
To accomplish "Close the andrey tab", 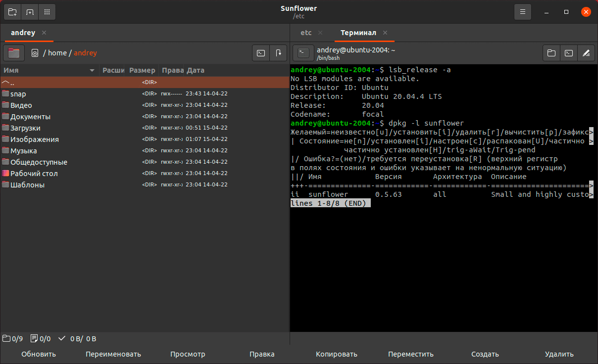I will [44, 33].
